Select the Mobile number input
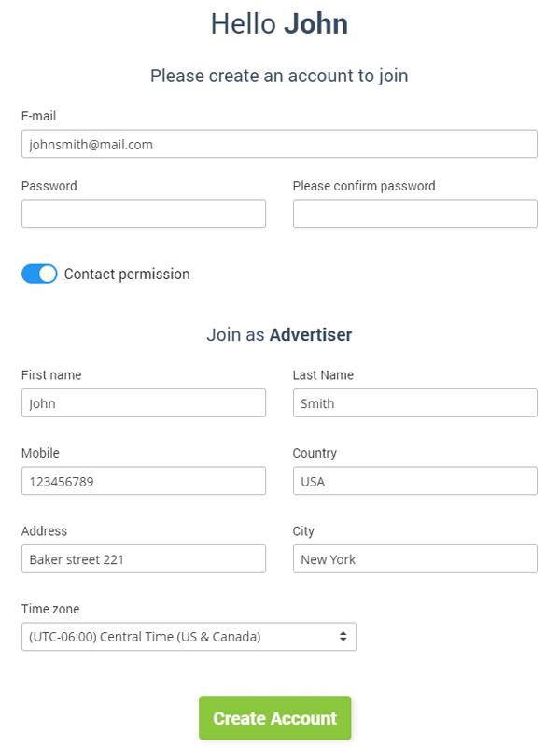560x747 pixels. (144, 481)
